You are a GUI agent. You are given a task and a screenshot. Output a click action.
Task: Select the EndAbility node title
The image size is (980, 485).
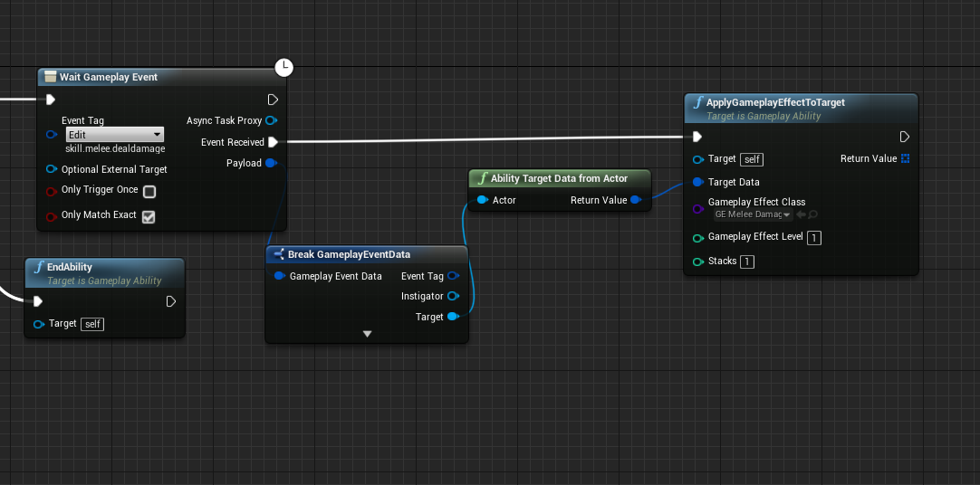click(x=70, y=267)
